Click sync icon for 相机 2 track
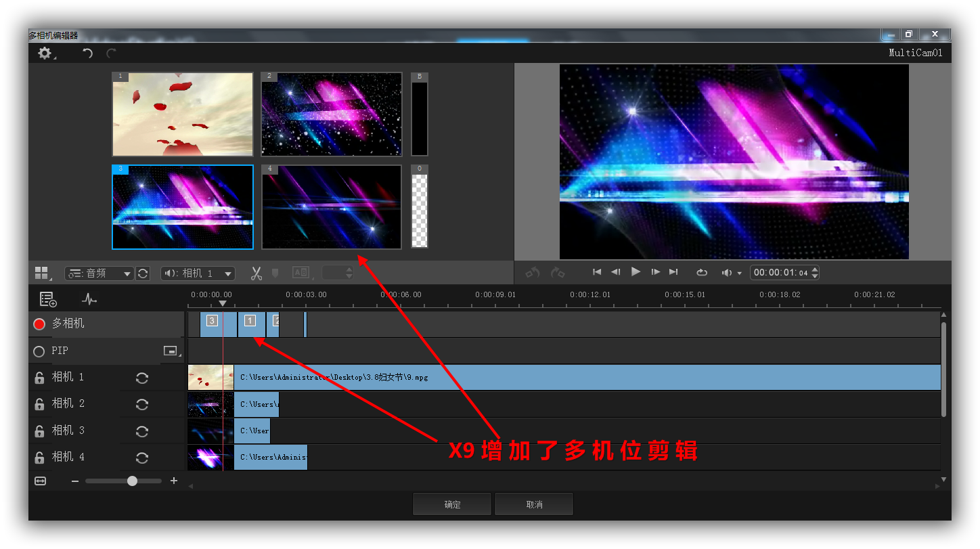Viewport: 980px width, 549px height. click(x=142, y=404)
